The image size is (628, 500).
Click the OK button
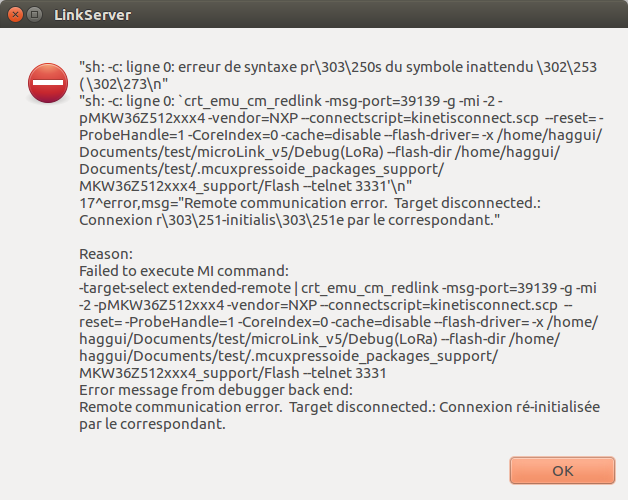(561, 470)
